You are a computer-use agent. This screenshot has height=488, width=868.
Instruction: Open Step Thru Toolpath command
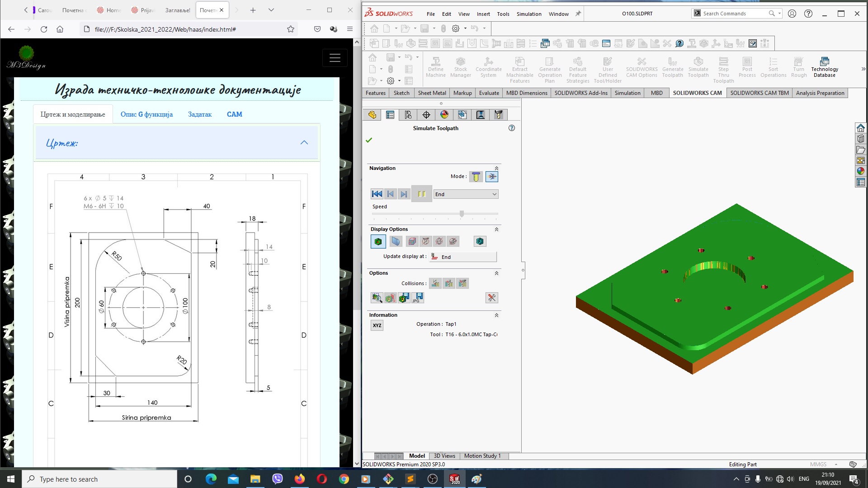click(x=723, y=70)
